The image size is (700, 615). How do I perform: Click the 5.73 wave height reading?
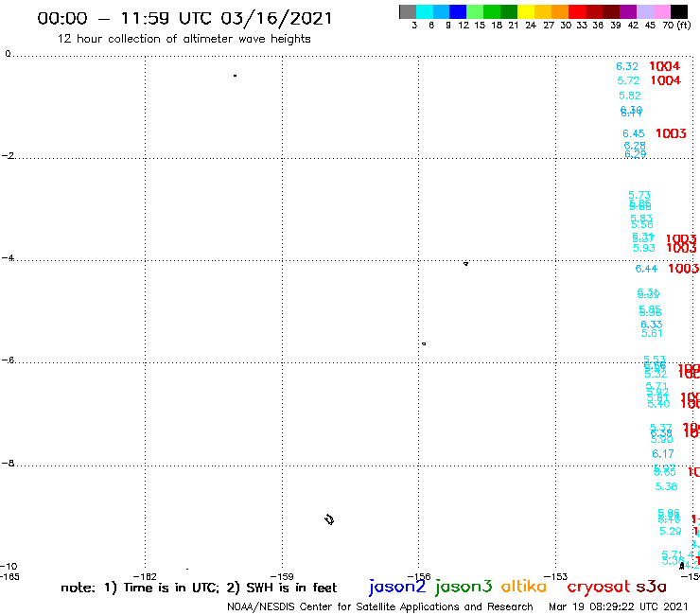tap(639, 195)
